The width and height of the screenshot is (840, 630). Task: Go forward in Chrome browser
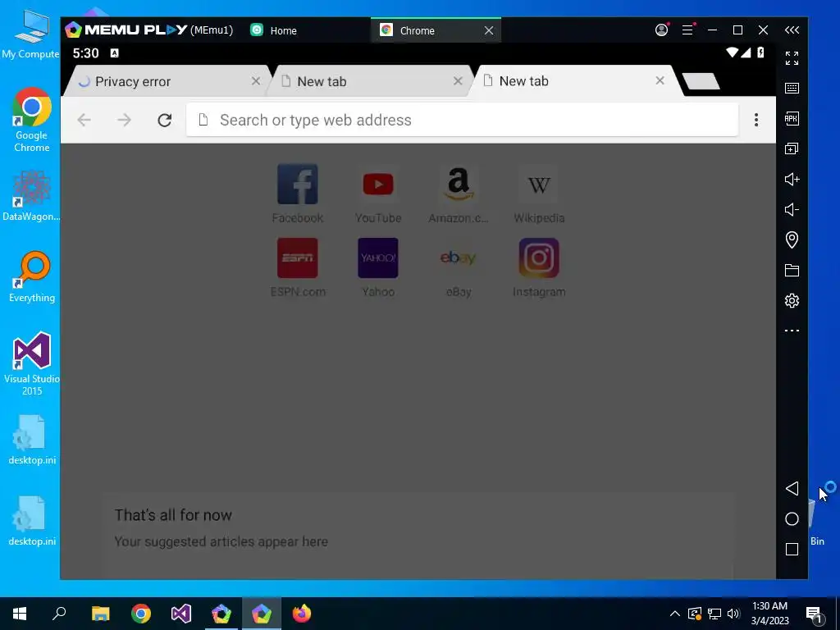[125, 120]
